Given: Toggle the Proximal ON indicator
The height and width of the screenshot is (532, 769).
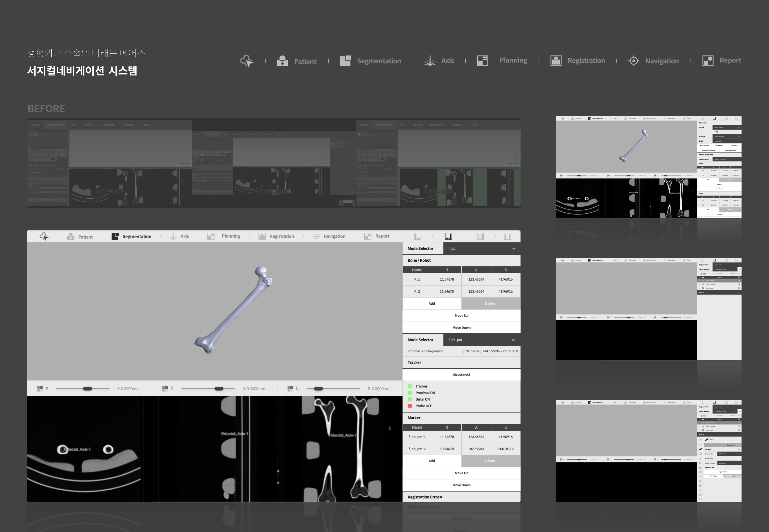Looking at the screenshot, I should [x=410, y=393].
